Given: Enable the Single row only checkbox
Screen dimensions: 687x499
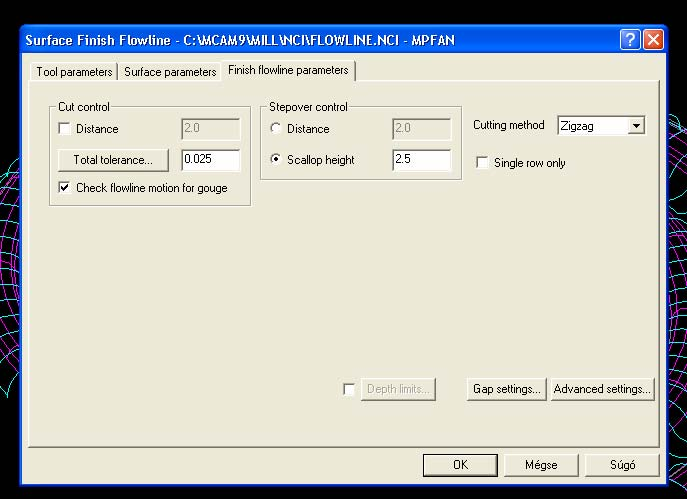Looking at the screenshot, I should tap(482, 163).
